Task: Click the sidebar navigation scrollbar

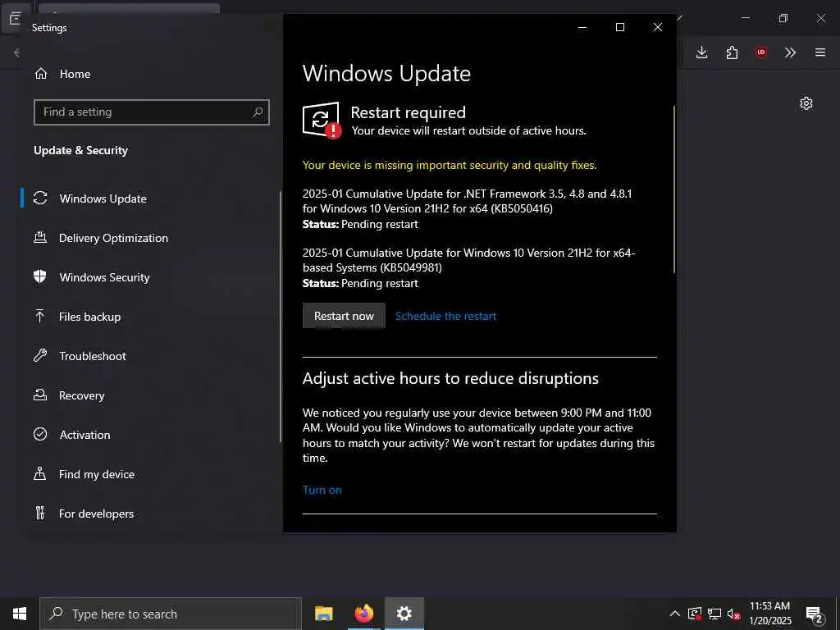Action: [x=281, y=317]
